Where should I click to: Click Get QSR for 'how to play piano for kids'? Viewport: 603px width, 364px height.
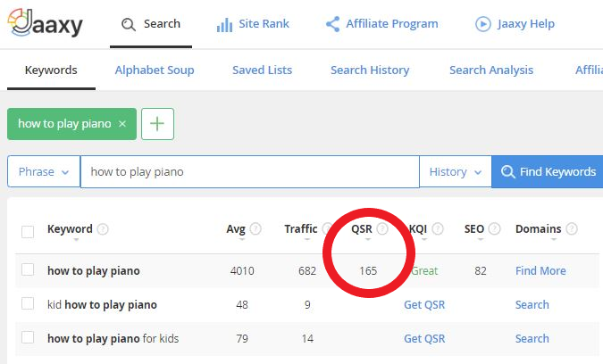pos(424,339)
